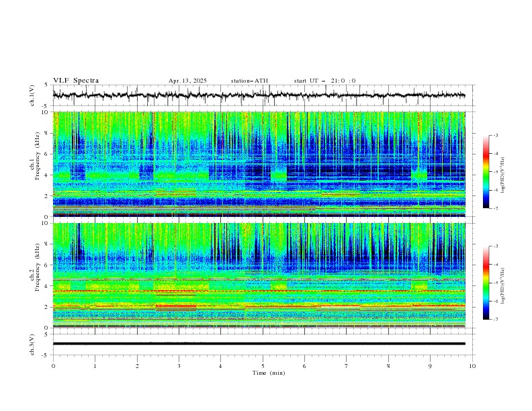Click the "4" minute tick label on Time axis
Viewport: 532px width, 411px height.
click(220, 366)
